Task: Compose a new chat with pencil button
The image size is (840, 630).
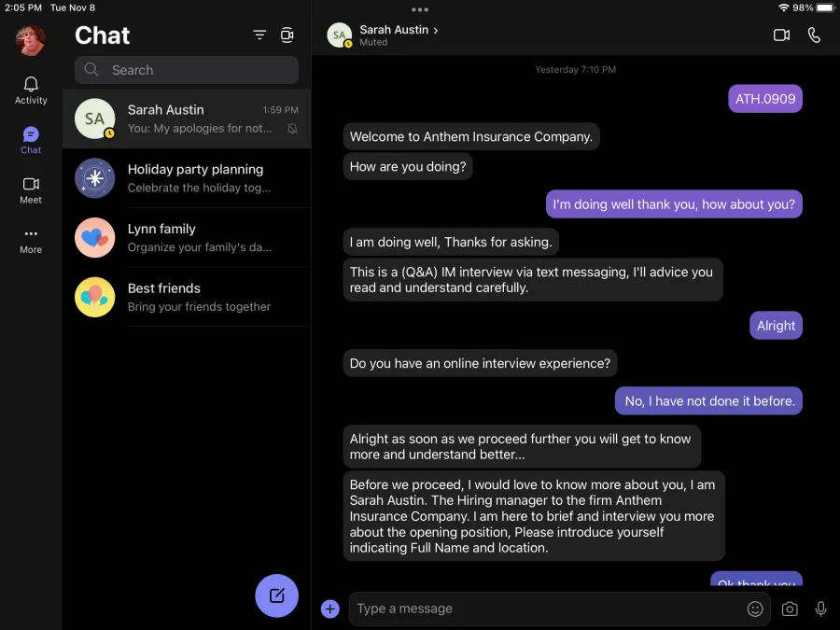Action: [276, 595]
